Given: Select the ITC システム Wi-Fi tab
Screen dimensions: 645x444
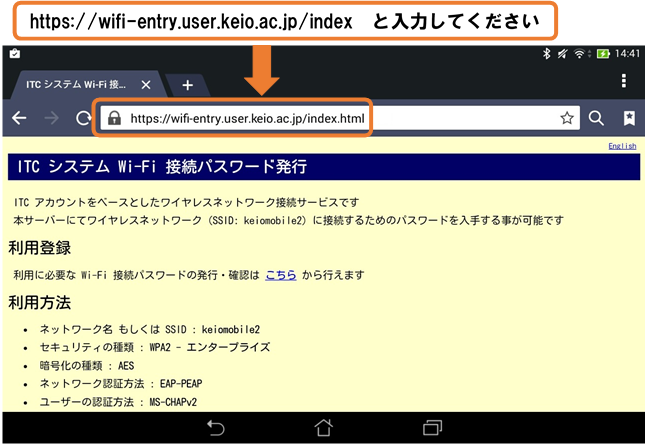Looking at the screenshot, I should [75, 85].
